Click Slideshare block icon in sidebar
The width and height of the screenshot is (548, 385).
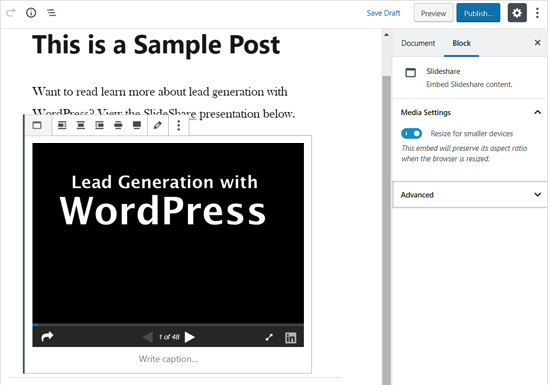[411, 73]
